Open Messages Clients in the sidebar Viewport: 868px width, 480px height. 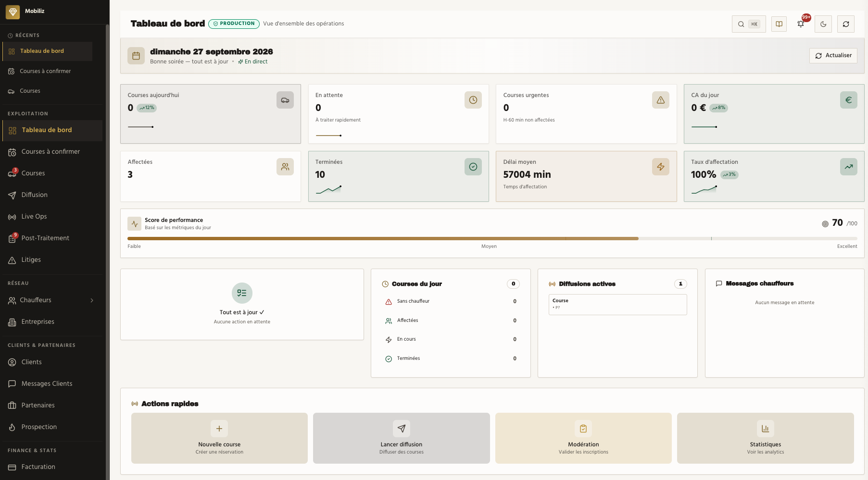tap(52, 384)
